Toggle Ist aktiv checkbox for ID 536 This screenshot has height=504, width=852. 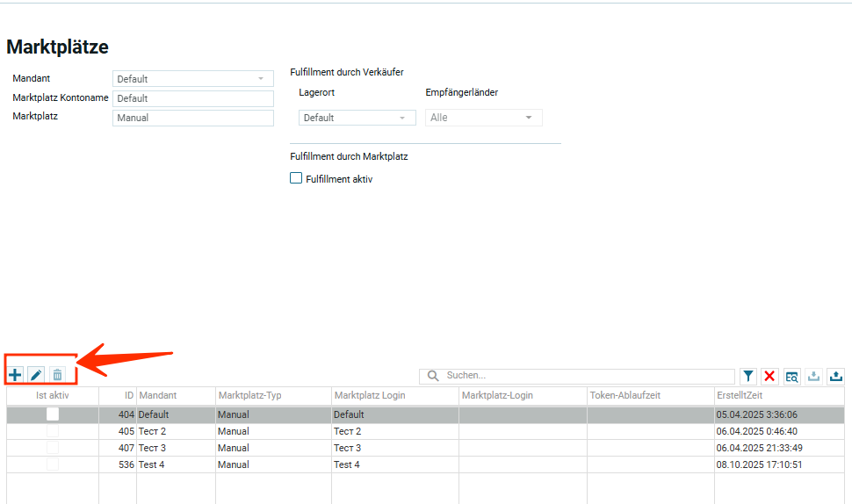pos(53,464)
